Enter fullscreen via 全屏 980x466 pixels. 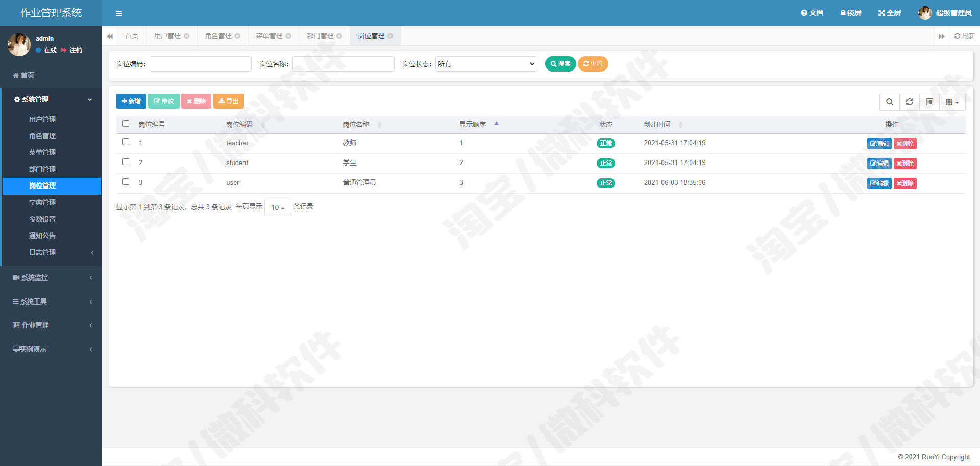click(890, 13)
